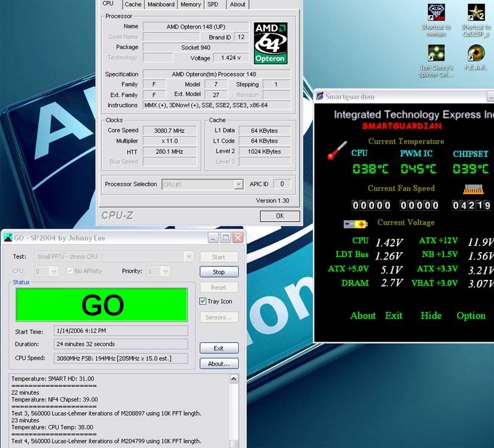
Task: Click the OK button in CPU-Z
Action: point(280,216)
